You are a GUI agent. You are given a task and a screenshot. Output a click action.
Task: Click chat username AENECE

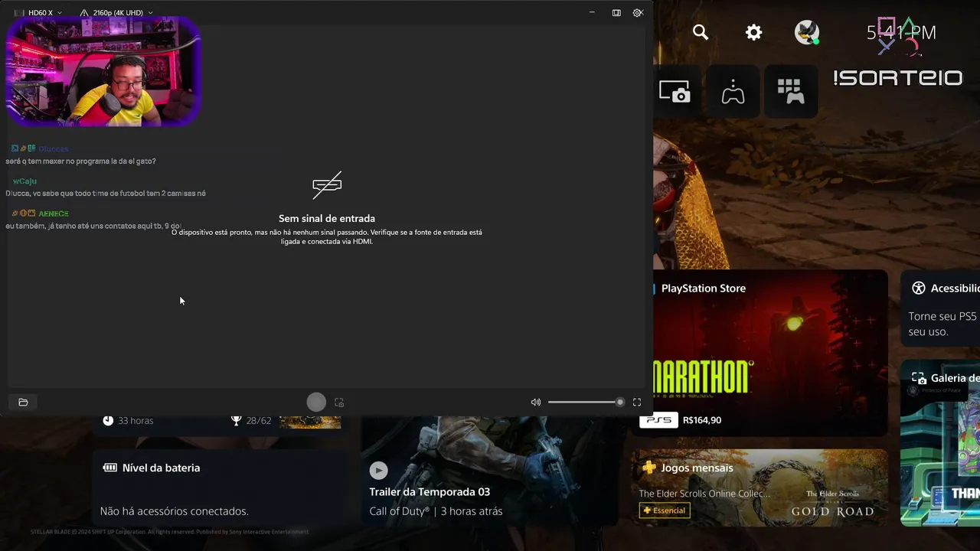54,214
